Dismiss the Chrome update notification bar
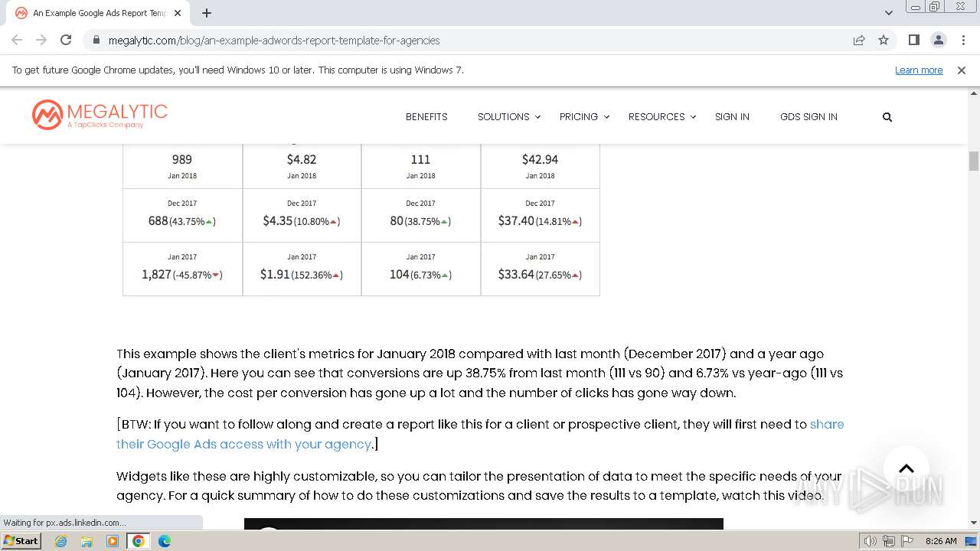980x551 pixels. tap(962, 70)
